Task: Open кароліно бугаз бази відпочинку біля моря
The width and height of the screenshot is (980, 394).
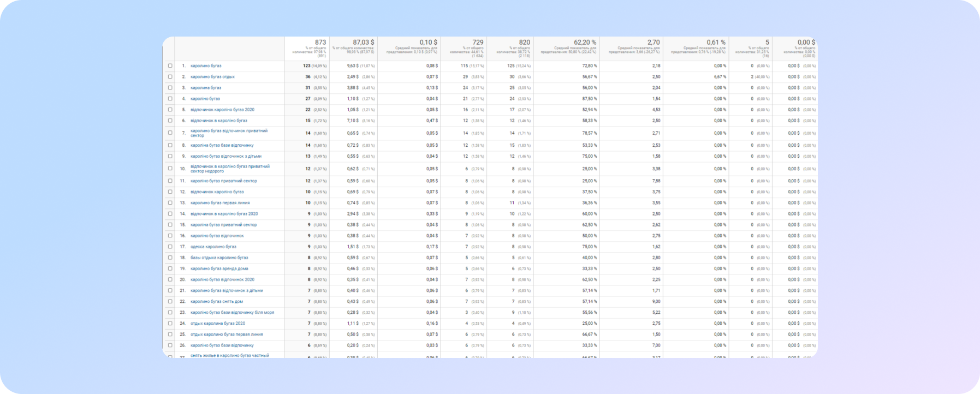Action: (233, 313)
